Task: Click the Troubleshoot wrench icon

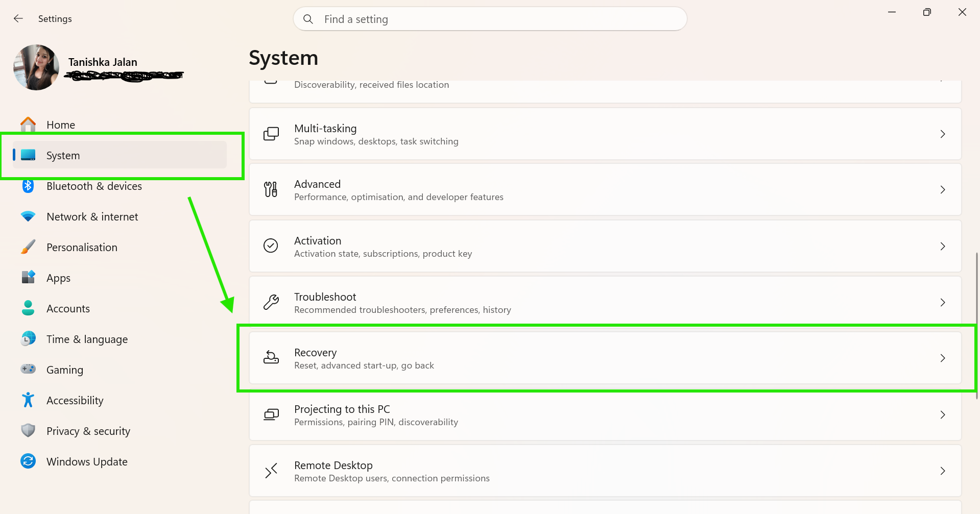Action: coord(271,302)
